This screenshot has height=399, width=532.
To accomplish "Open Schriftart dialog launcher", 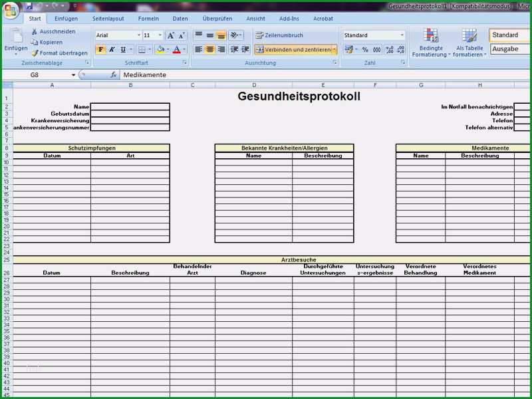I will coord(185,63).
